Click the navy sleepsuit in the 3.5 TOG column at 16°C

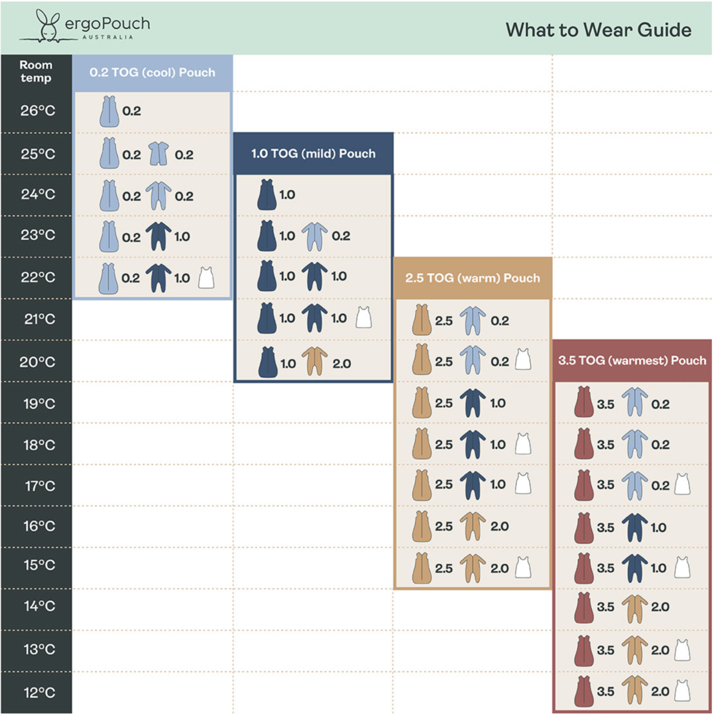tap(635, 527)
